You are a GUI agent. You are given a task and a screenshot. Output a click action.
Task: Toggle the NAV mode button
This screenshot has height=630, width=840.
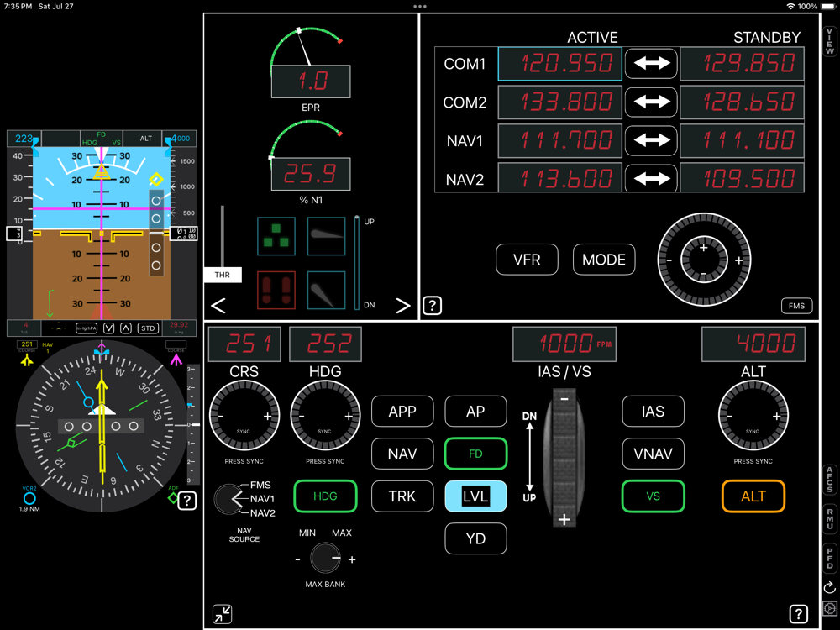pos(402,454)
